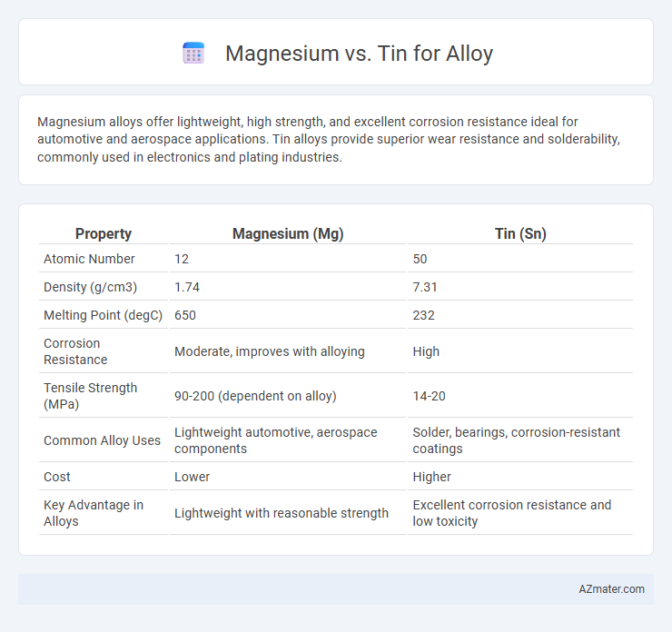Click the 'Cost' row label

click(x=57, y=477)
